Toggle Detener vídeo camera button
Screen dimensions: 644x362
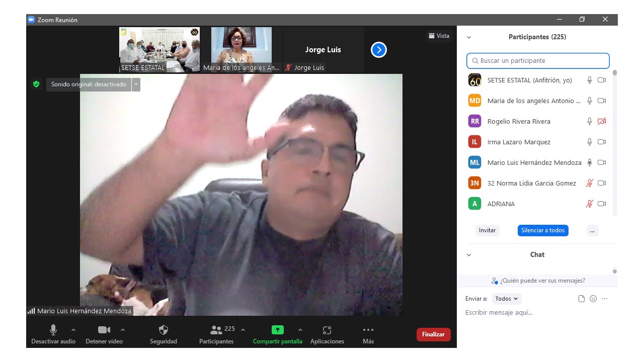[104, 334]
